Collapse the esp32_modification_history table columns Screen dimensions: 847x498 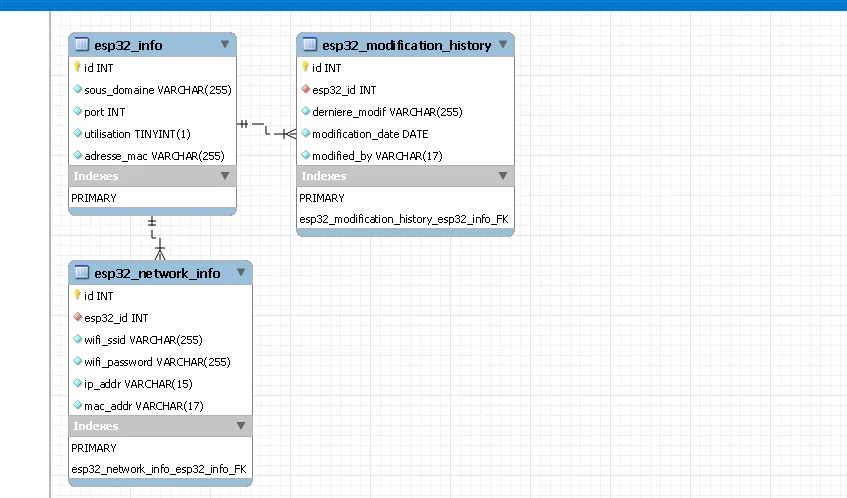(503, 44)
